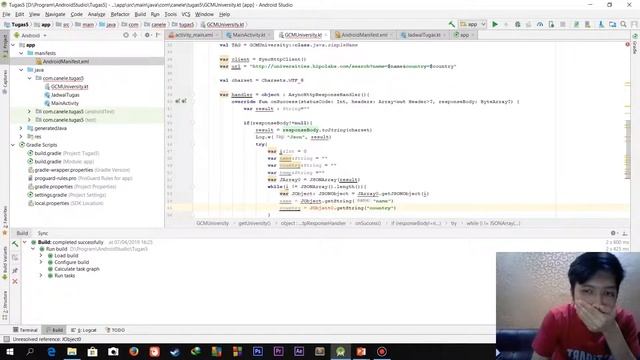Image resolution: width=640 pixels, height=360 pixels.
Task: Run the app with green play button
Action: pyautogui.click(x=495, y=24)
